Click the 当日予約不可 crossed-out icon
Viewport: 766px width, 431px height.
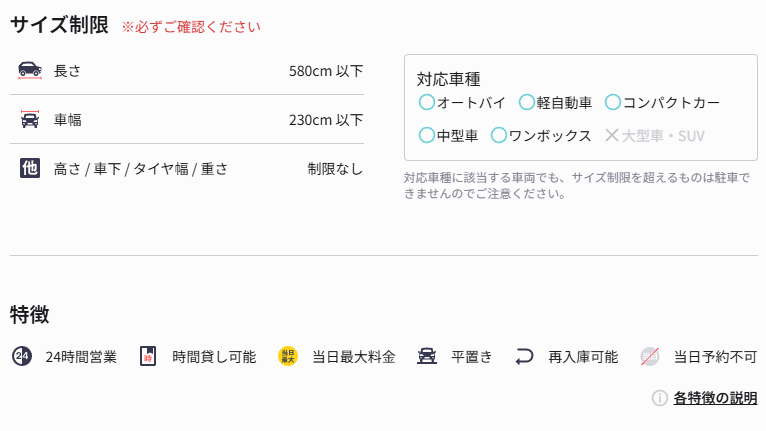(650, 356)
